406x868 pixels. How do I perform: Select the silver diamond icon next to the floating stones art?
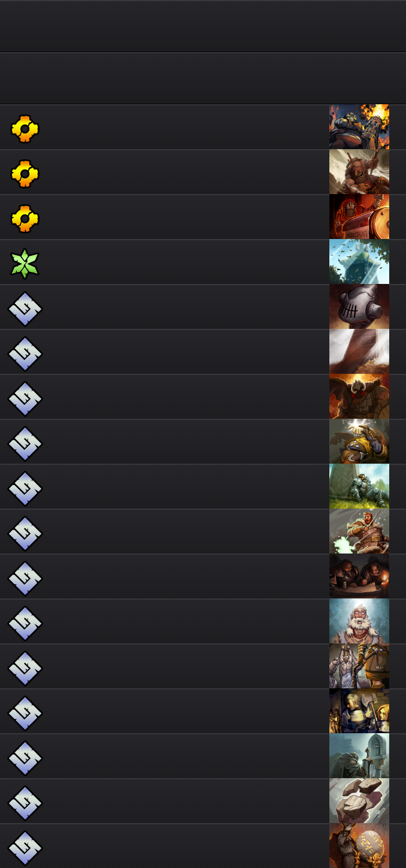point(25,803)
